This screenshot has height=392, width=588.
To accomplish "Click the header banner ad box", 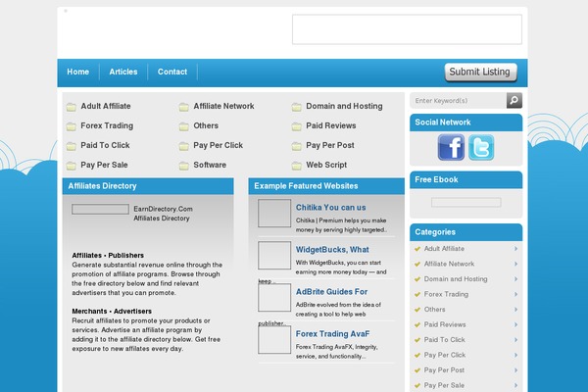I will (407, 29).
